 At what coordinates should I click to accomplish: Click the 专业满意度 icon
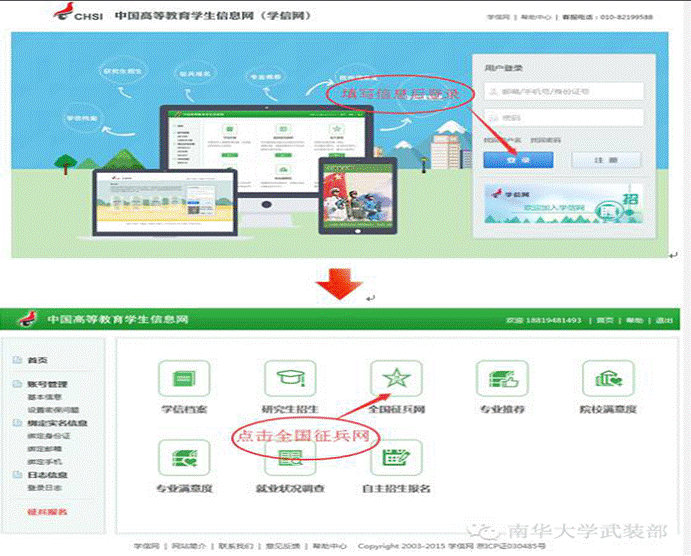(181, 459)
